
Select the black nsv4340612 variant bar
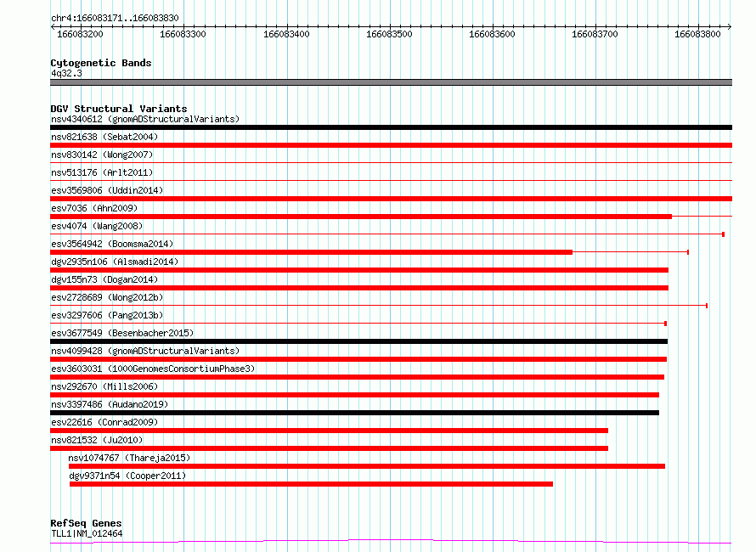tap(391, 127)
